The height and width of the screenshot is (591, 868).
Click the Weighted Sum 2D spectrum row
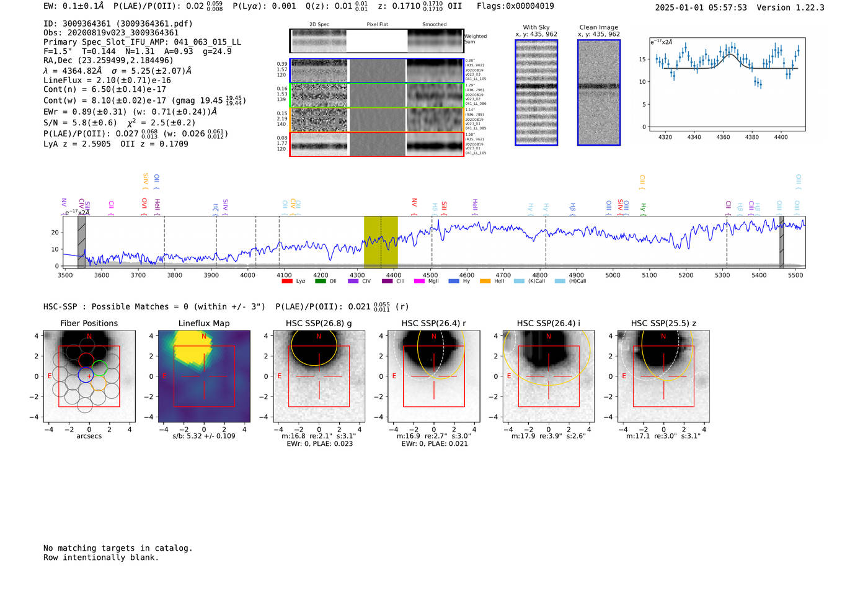376,41
